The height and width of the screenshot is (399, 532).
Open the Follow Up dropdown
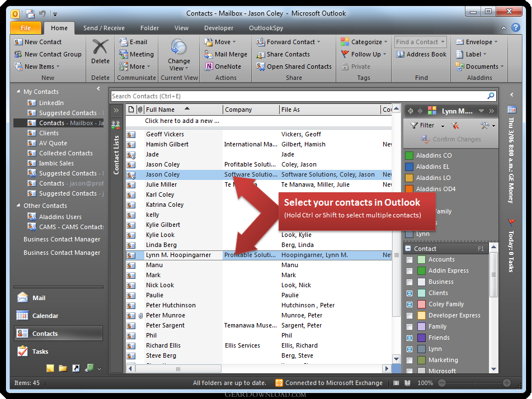tap(364, 54)
